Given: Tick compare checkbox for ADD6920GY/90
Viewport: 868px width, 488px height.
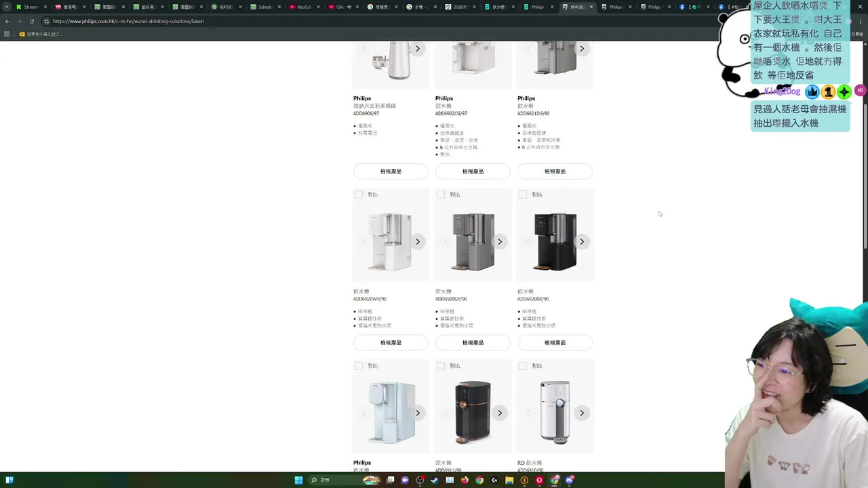Looking at the screenshot, I should pyautogui.click(x=441, y=195).
